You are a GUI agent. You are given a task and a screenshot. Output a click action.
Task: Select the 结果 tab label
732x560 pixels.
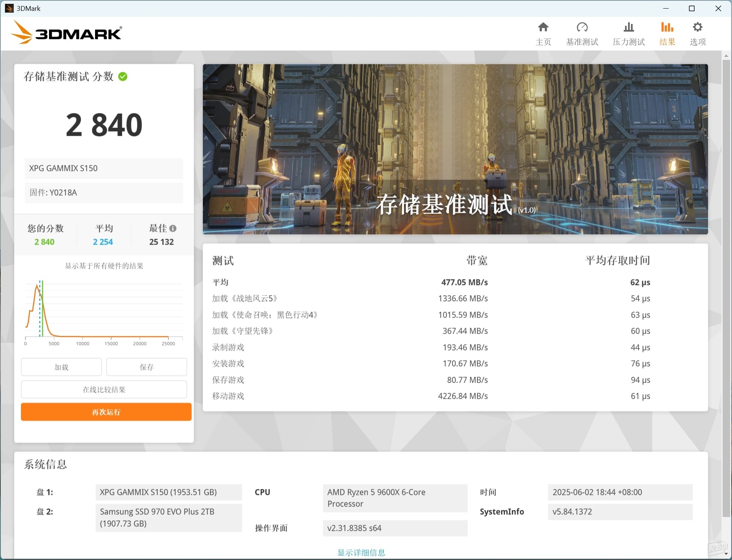pos(667,42)
